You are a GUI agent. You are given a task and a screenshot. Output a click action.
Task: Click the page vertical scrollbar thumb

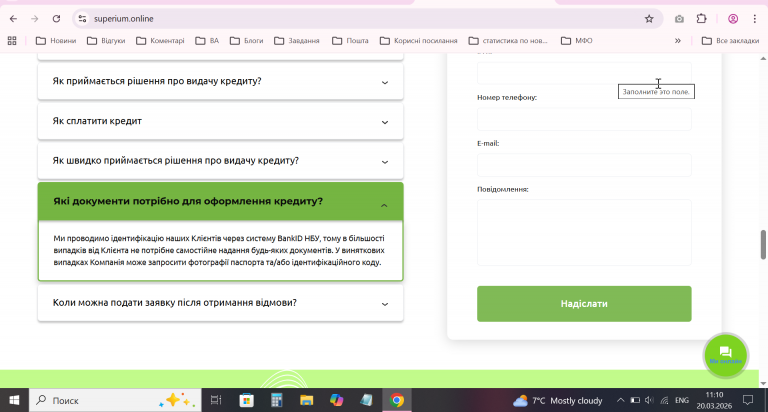[x=763, y=244]
